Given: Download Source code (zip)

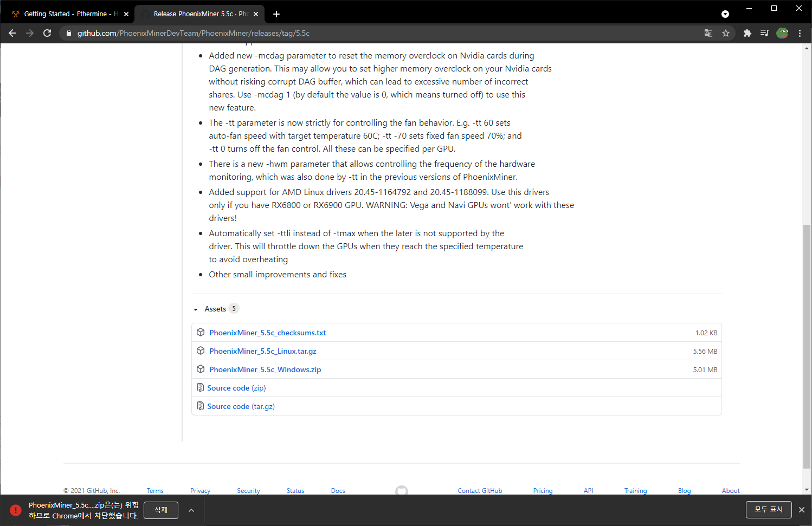Looking at the screenshot, I should point(236,388).
